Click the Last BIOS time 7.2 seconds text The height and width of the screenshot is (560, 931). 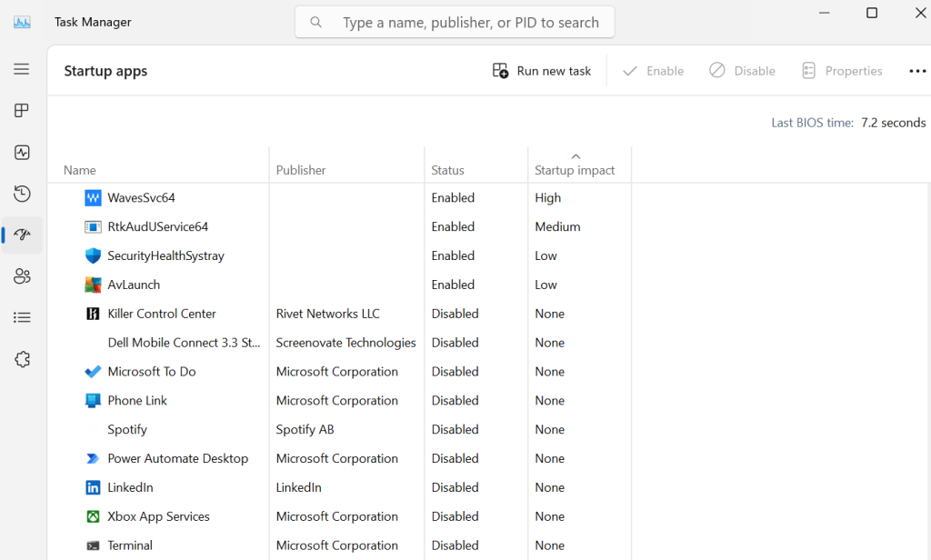pyautogui.click(x=848, y=123)
